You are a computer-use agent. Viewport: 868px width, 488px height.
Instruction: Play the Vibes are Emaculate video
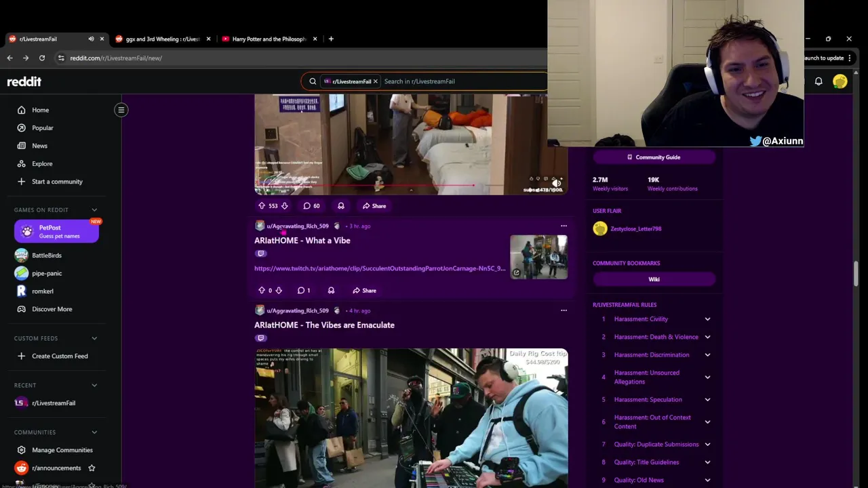411,418
